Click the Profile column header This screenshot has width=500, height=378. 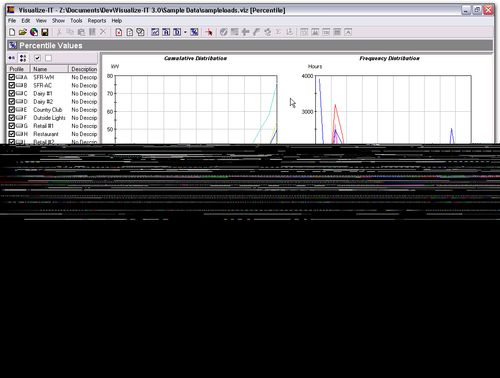point(18,69)
